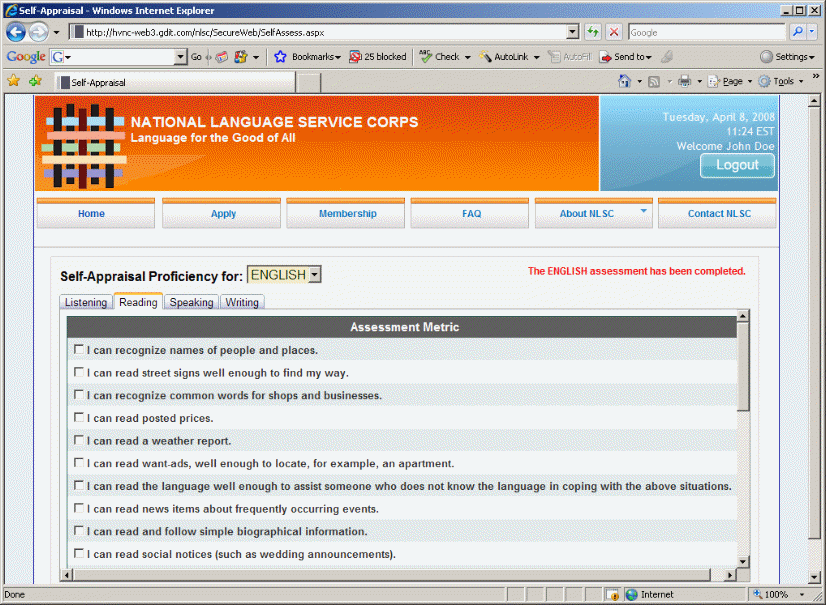Image resolution: width=826 pixels, height=605 pixels.
Task: Open the Favorites Center star icon
Action: click(14, 81)
